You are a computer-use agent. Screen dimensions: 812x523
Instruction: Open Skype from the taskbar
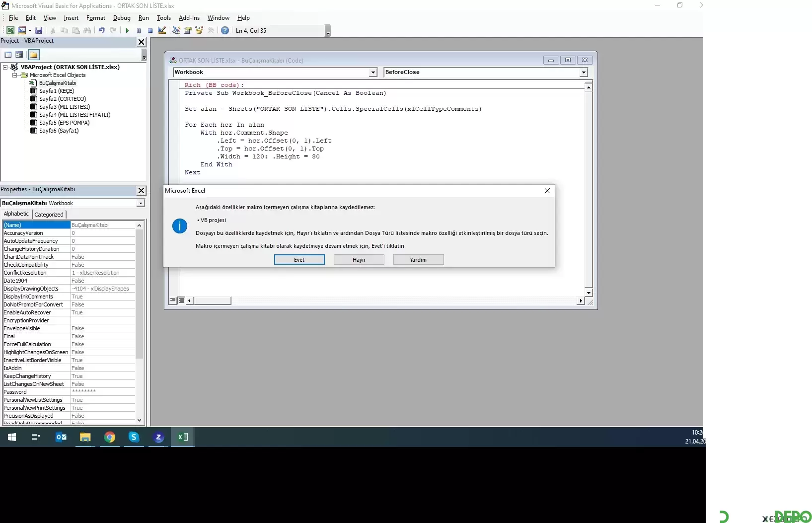coord(134,437)
